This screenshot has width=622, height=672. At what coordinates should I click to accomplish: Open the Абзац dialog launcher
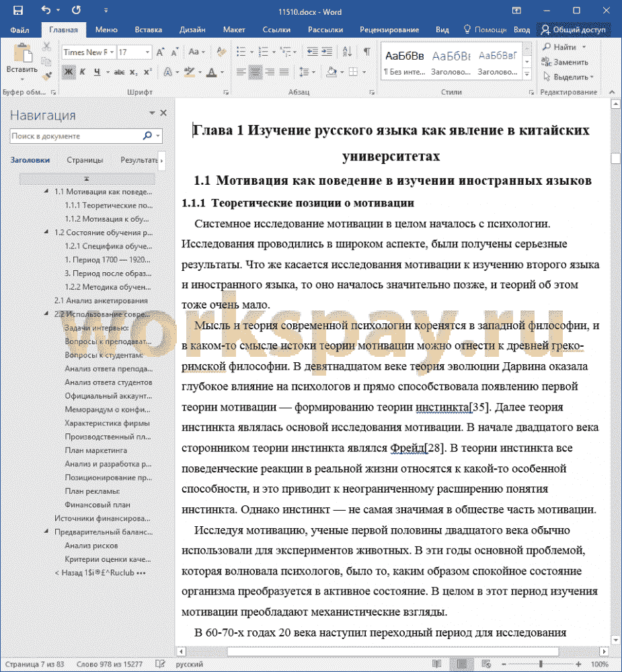[x=371, y=92]
